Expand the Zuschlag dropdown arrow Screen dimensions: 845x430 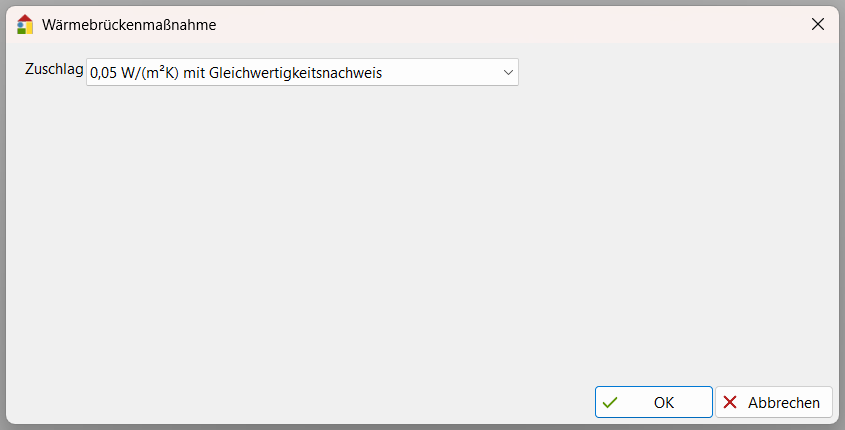(508, 72)
